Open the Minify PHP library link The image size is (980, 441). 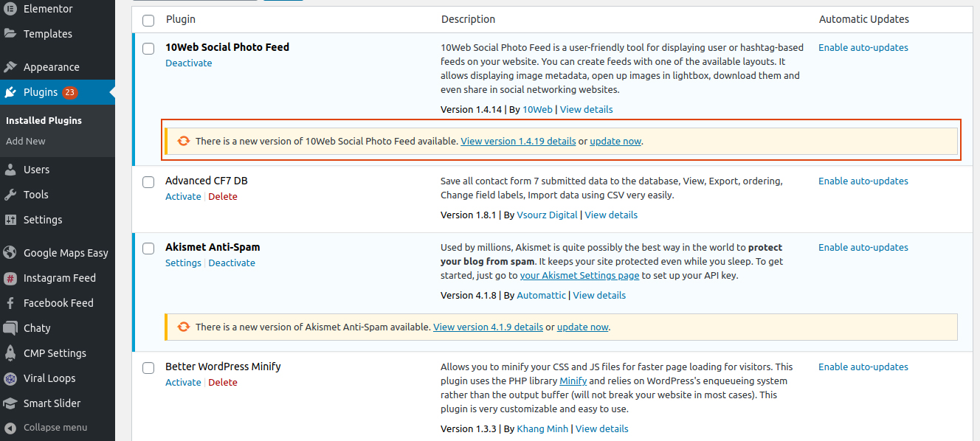(x=573, y=381)
